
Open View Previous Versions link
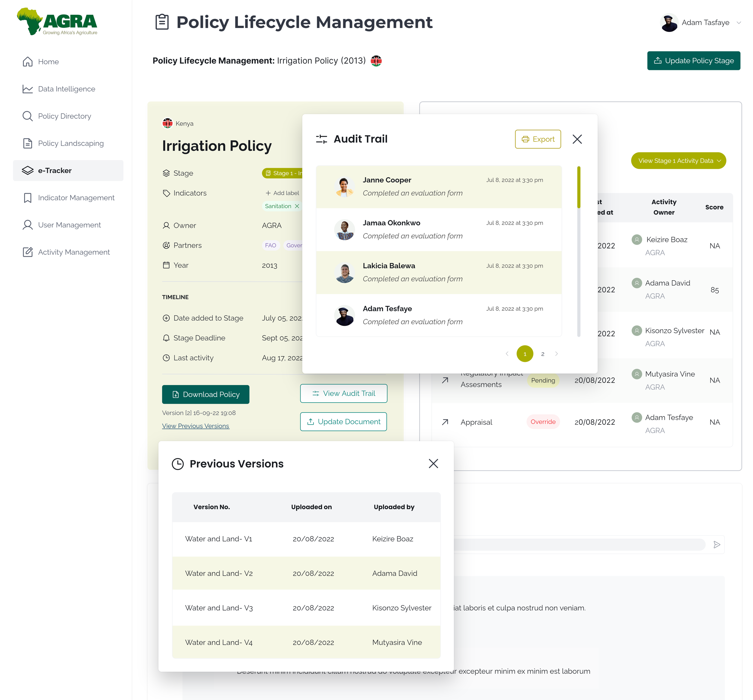point(195,426)
